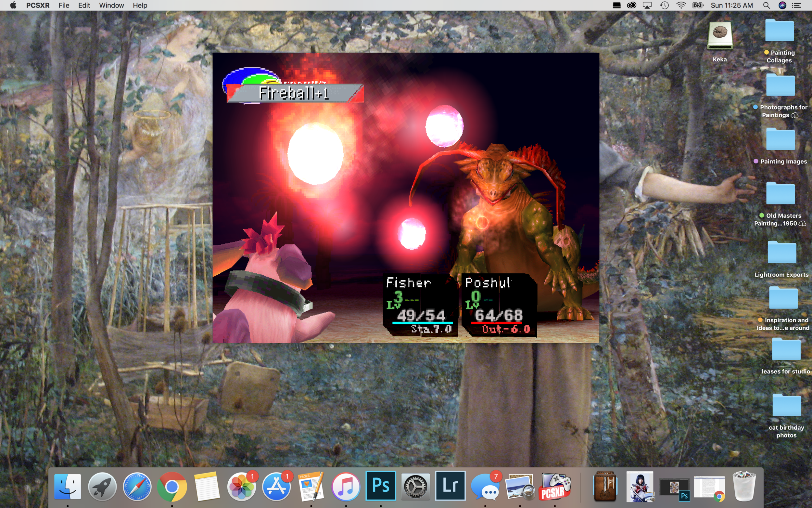Open the brown 7Z archive stack in Dock
This screenshot has width=812, height=508.
605,487
